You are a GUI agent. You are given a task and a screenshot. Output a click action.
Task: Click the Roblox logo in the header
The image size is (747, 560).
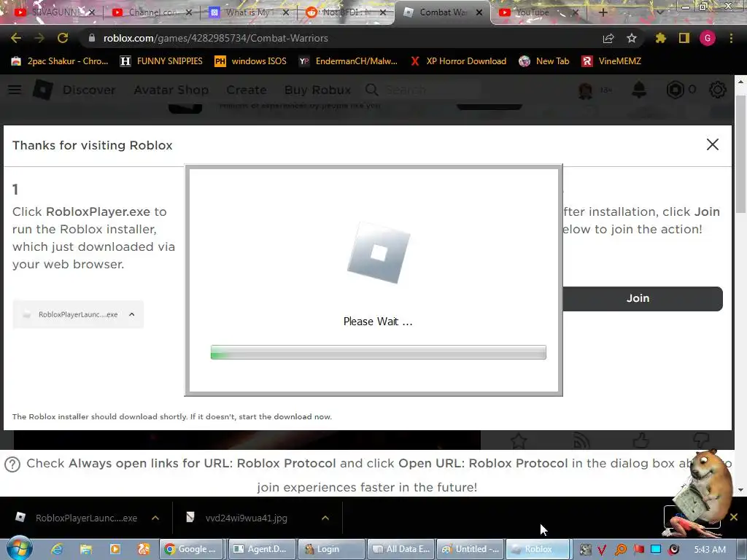[43, 90]
